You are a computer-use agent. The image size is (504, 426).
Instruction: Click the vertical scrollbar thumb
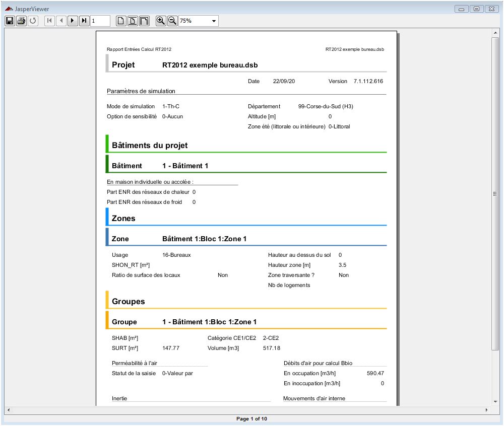click(495, 193)
